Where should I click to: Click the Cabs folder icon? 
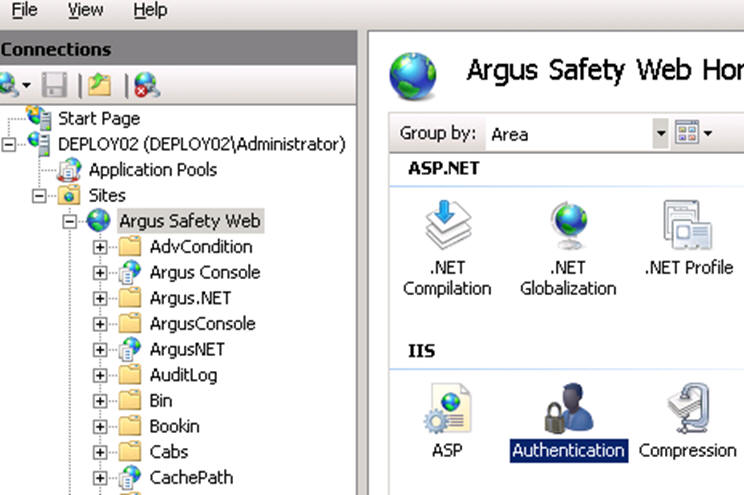[x=130, y=451]
